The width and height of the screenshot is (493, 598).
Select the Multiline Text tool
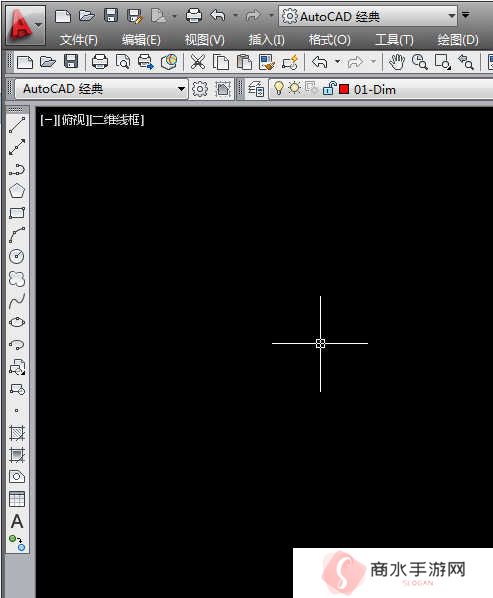17,521
